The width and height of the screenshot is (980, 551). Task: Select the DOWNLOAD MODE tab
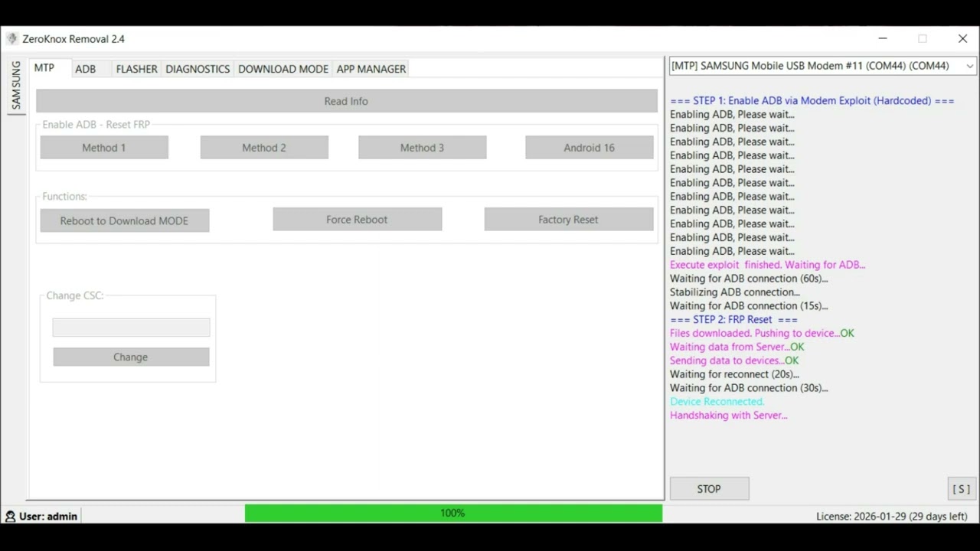click(x=283, y=69)
